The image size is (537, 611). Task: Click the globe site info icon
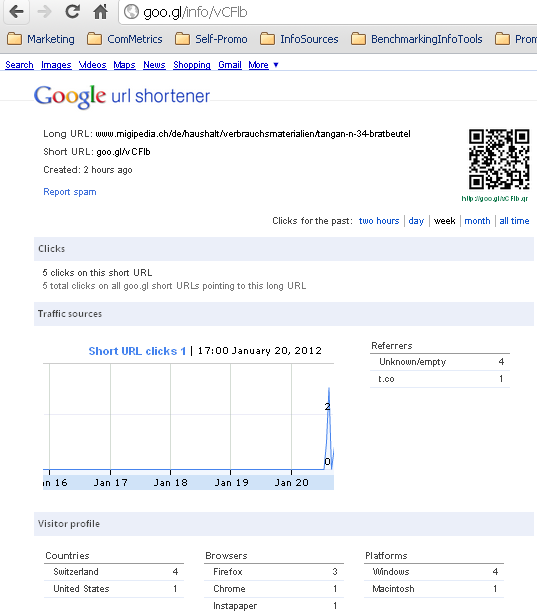coord(131,12)
